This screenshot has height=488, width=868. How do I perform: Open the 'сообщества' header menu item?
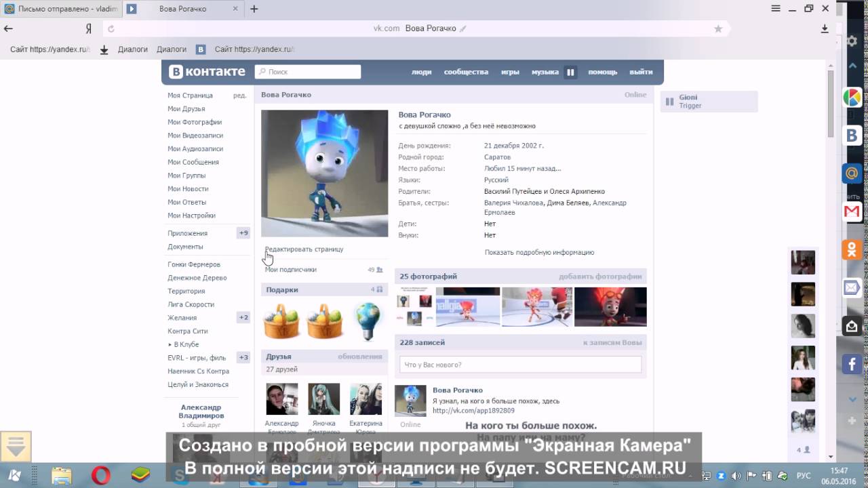(x=466, y=72)
